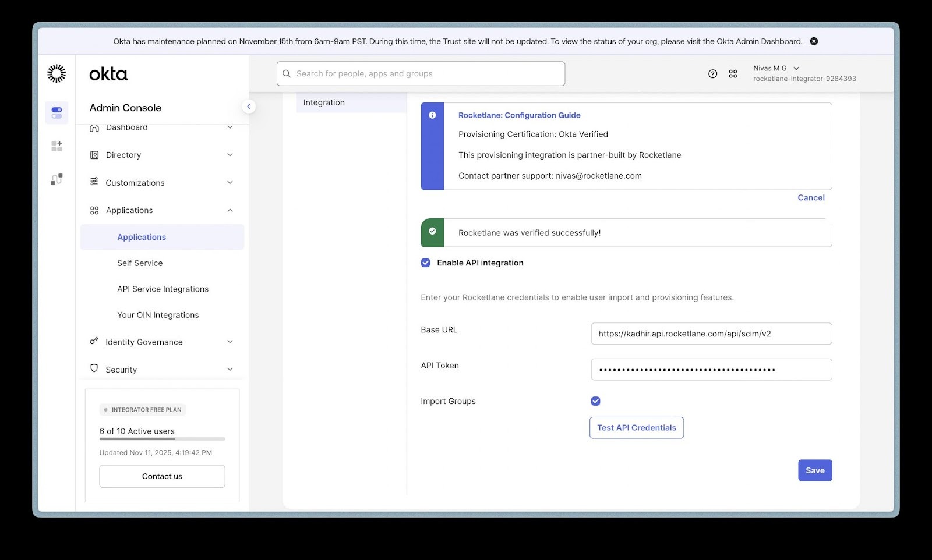Expand the Security menu chevron

[x=230, y=370]
